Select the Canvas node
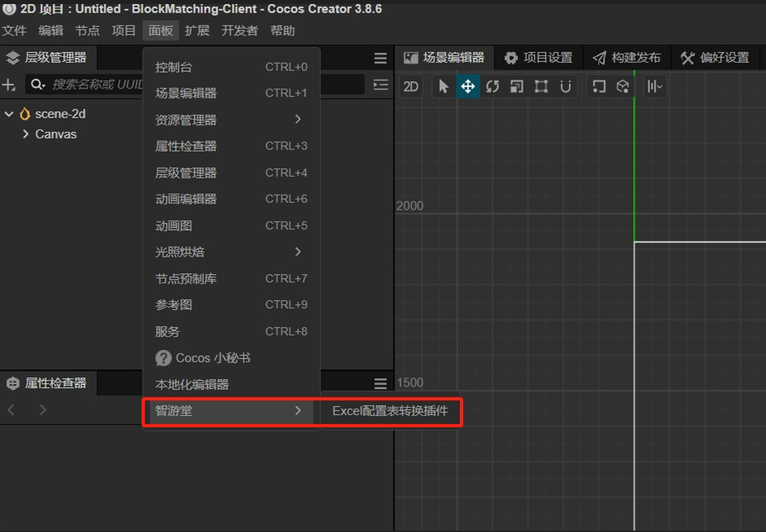This screenshot has width=766, height=532. [56, 135]
